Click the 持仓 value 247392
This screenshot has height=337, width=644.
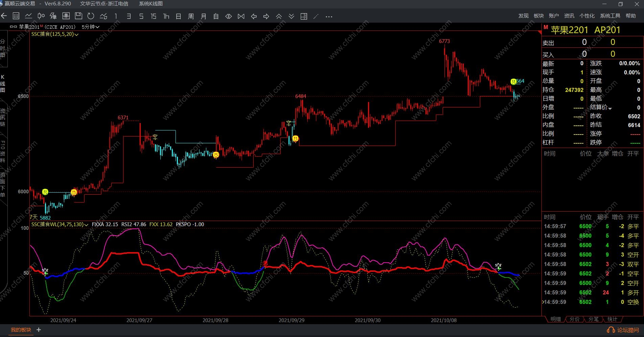point(574,90)
